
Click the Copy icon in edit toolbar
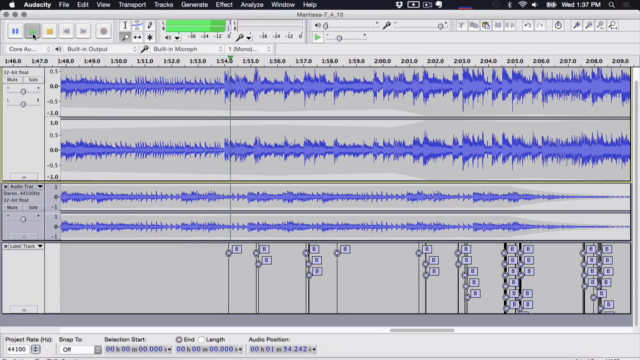pos(473,25)
